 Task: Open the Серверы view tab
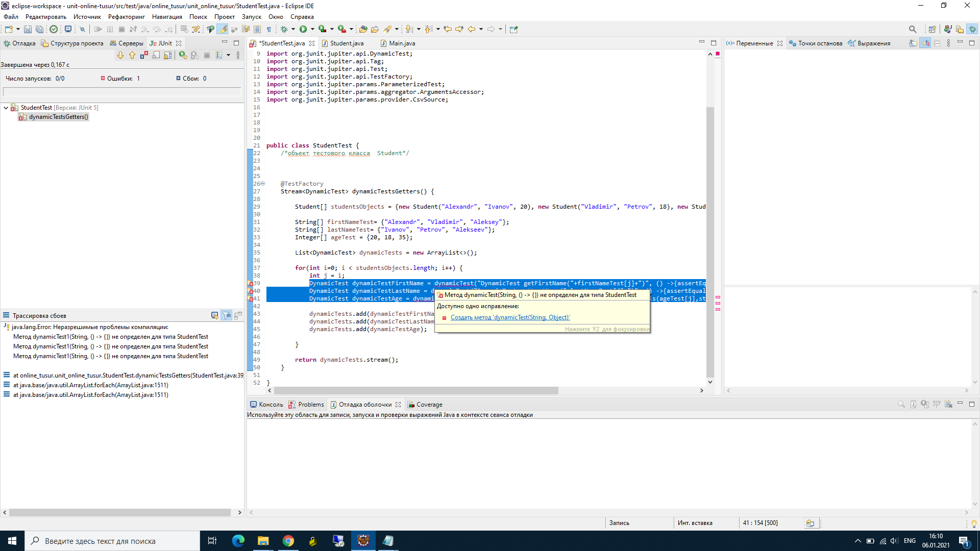pos(126,43)
